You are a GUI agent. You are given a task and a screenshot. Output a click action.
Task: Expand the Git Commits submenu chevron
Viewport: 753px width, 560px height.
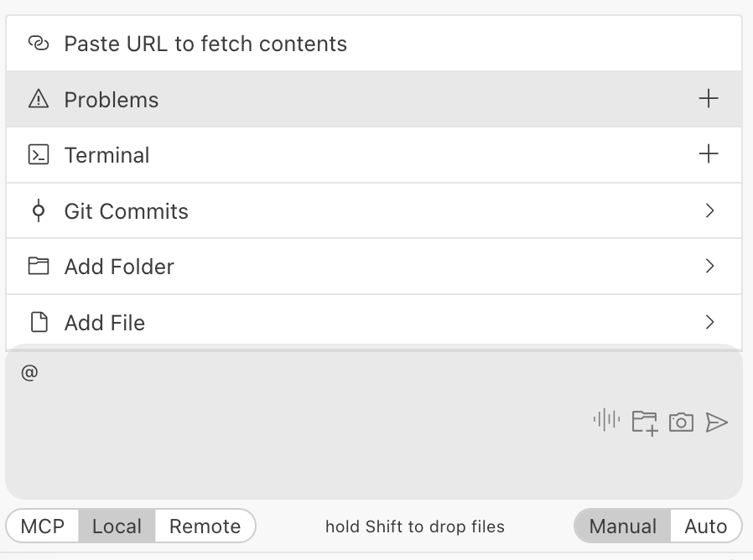(709, 210)
